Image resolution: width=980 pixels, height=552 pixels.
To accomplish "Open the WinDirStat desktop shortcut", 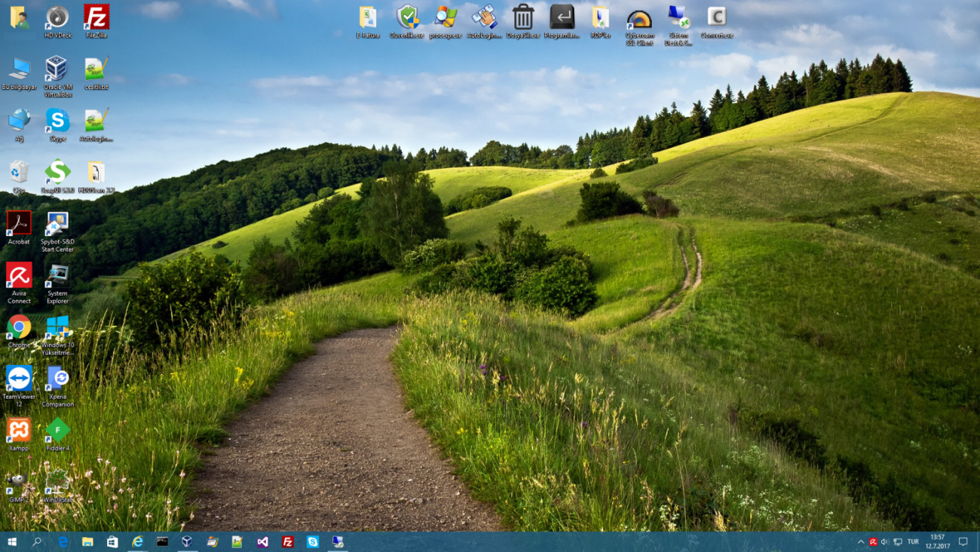I will click(x=57, y=486).
